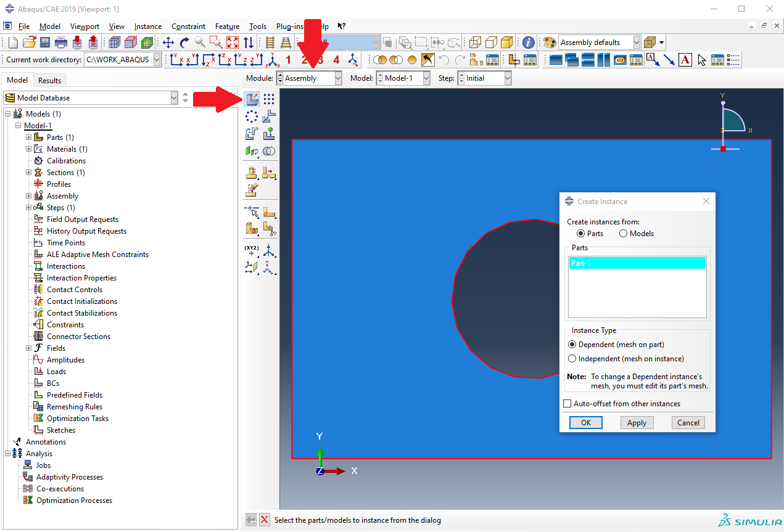This screenshot has width=784, height=532.
Task: Click the Rotate View tool
Action: pos(184,43)
